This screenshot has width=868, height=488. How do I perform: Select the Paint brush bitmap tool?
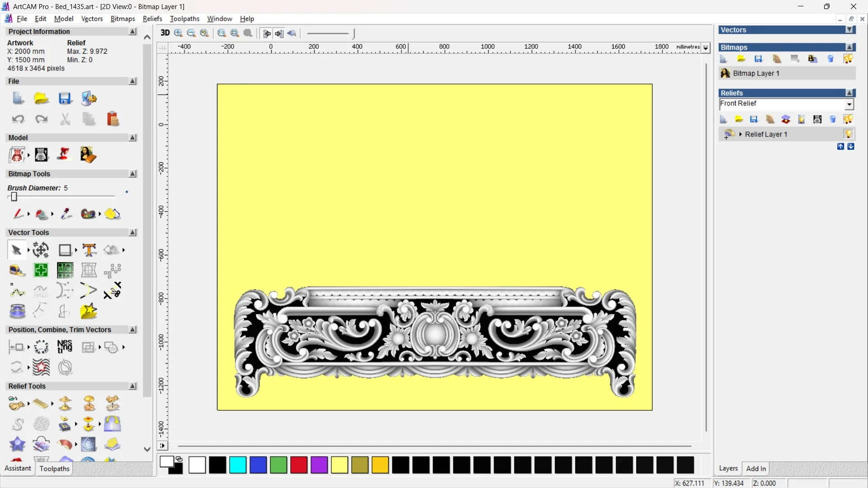point(18,214)
